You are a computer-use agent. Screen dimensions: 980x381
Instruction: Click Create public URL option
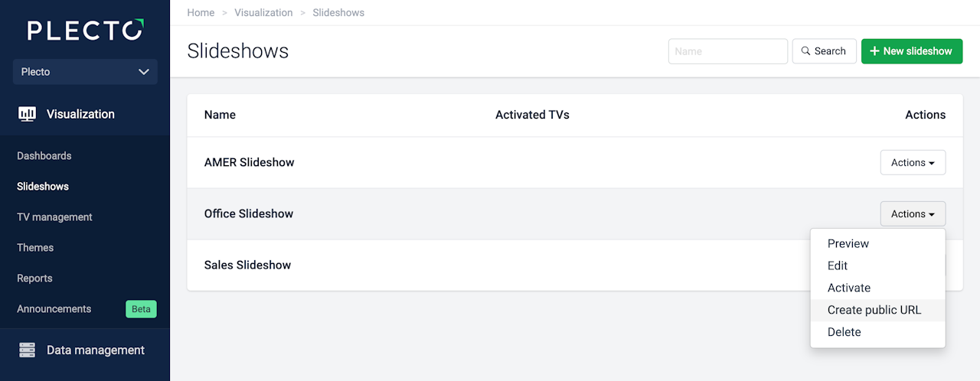click(x=874, y=311)
